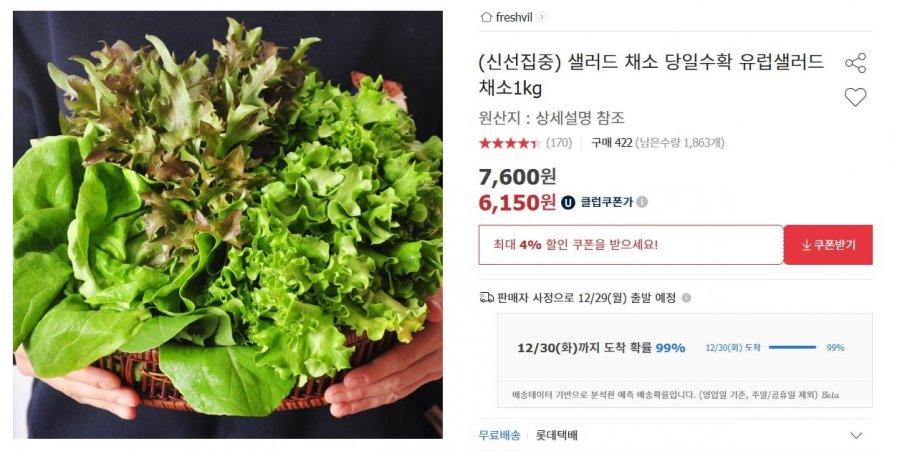
Task: Toggle the heart wishlist icon
Action: click(855, 97)
